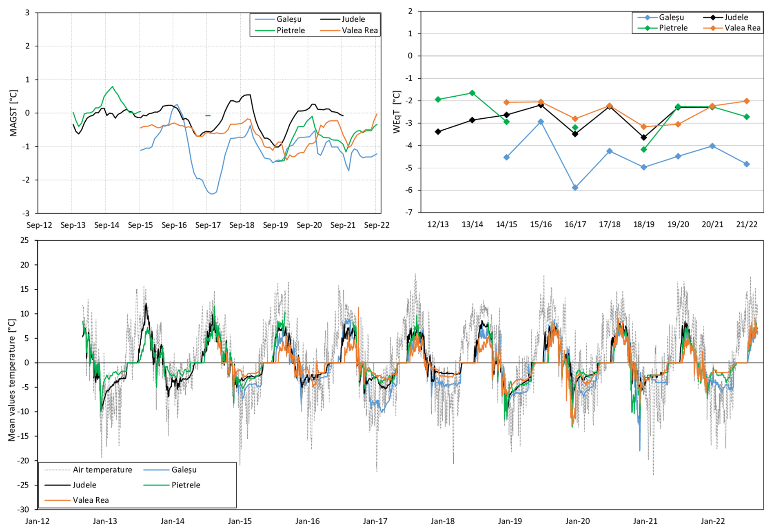Select the MAGST [°C] y-axis title
The height and width of the screenshot is (532, 772).
[13, 113]
